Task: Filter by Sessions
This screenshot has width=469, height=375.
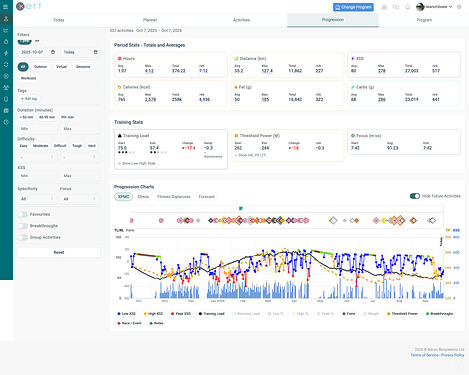Action: [83, 67]
